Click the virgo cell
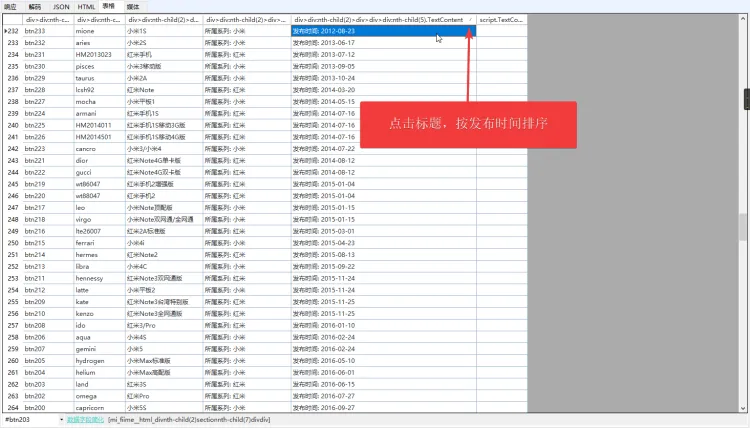 [x=99, y=219]
